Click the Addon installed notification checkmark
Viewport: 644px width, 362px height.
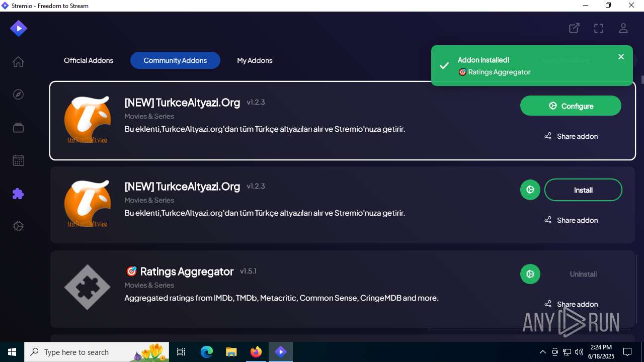click(x=444, y=66)
